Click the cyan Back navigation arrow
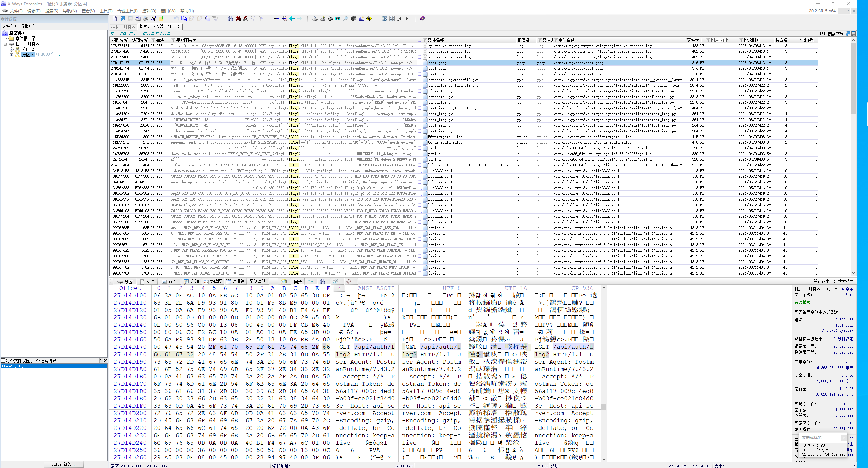 pyautogui.click(x=292, y=19)
